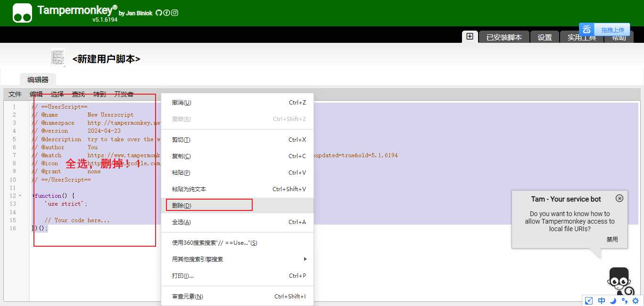Choose 撤消(U) from context menu
The image size is (644, 306).
tap(237, 103)
